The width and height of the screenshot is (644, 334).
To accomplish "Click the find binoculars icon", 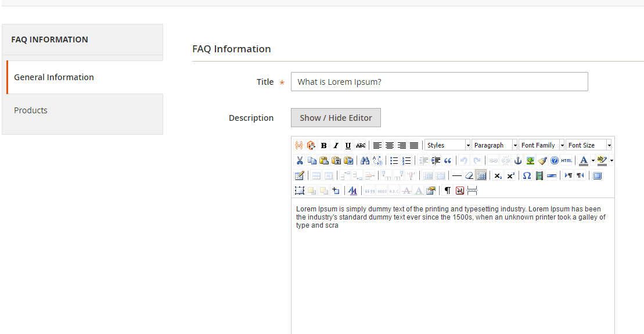I will (365, 160).
